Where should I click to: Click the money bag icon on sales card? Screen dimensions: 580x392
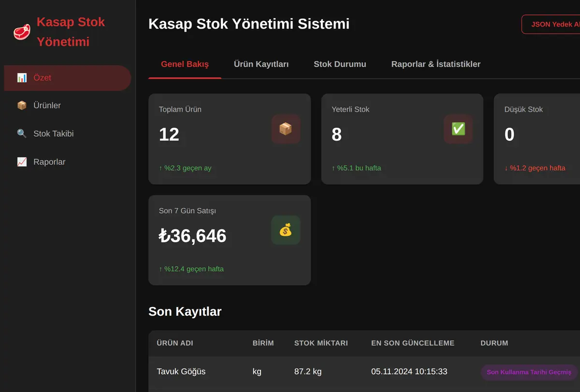click(286, 230)
